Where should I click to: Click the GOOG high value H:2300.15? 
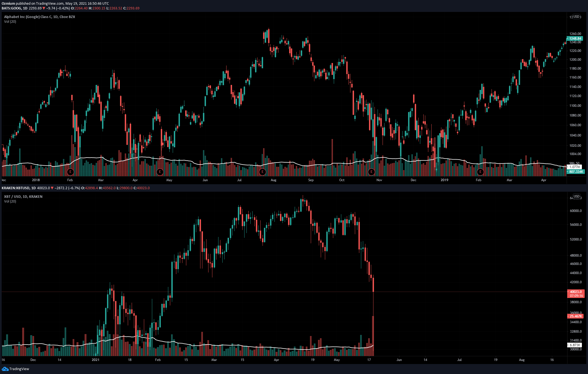pyautogui.click(x=97, y=8)
